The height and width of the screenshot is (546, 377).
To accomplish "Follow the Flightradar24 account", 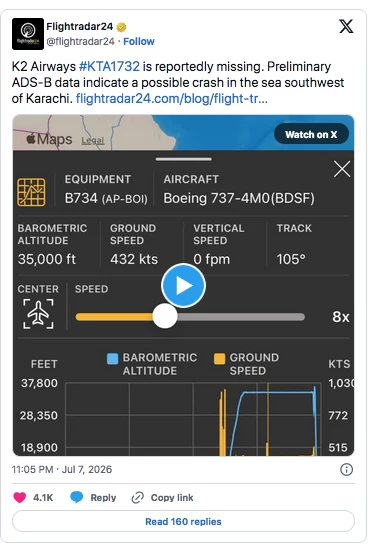I will click(139, 41).
